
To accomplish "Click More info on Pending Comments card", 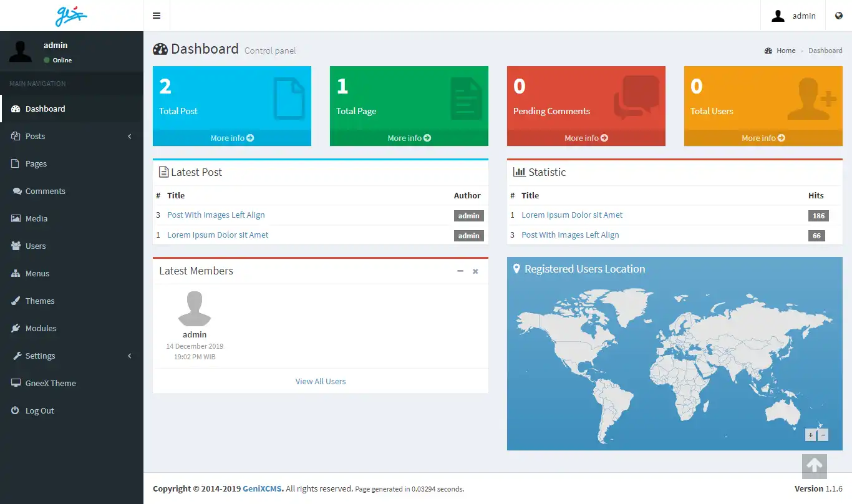I will (x=586, y=138).
